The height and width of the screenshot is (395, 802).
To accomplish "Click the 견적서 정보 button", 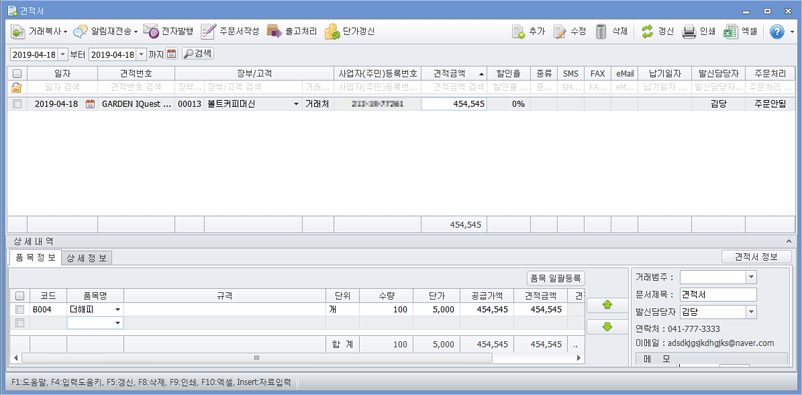I will click(756, 257).
